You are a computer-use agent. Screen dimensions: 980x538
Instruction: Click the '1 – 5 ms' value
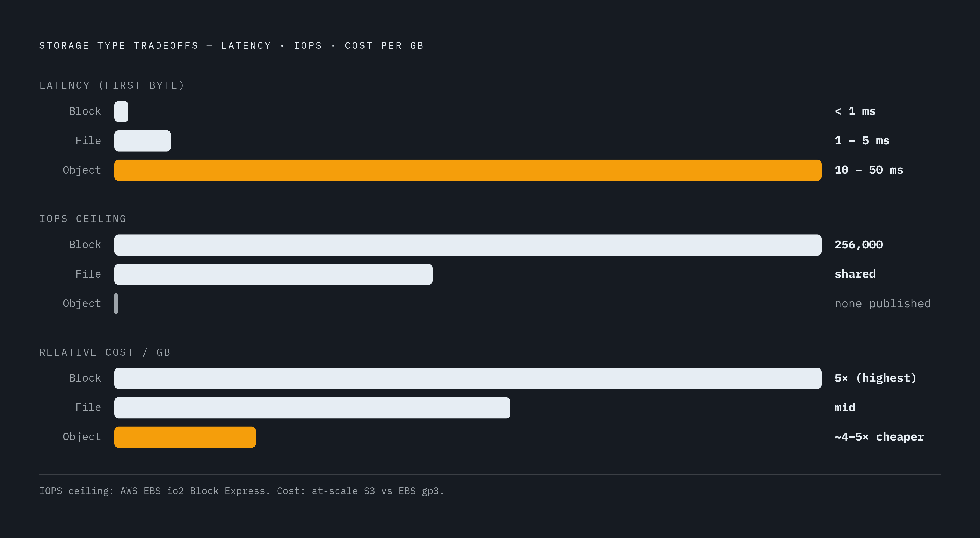coord(862,141)
